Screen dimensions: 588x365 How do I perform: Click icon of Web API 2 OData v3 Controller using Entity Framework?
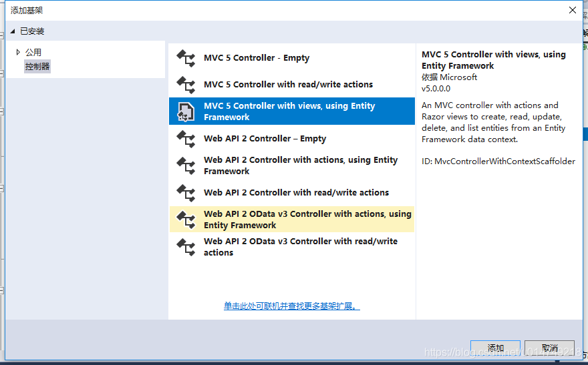coord(186,220)
